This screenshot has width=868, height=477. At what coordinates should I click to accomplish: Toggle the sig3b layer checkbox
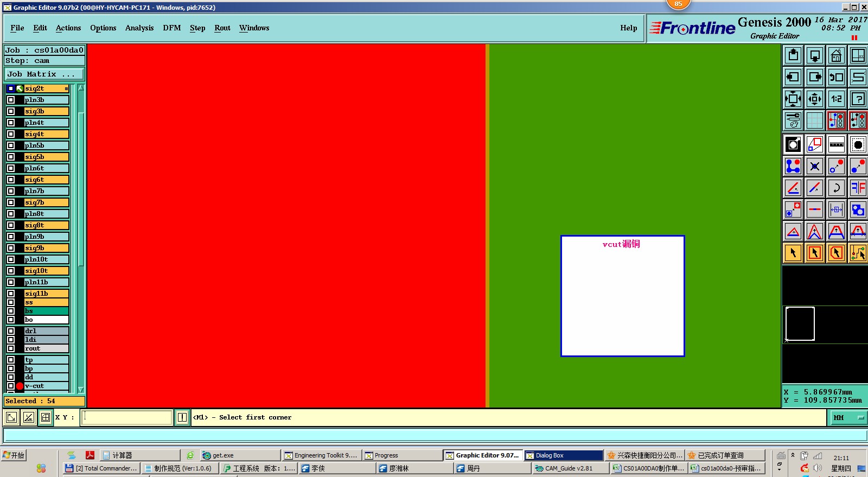coord(11,111)
